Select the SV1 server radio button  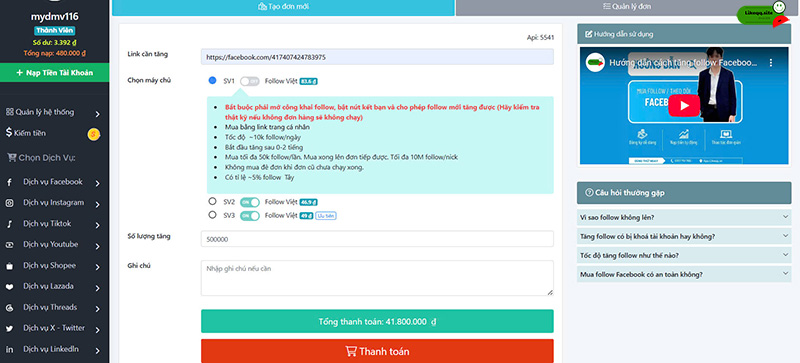pyautogui.click(x=212, y=81)
